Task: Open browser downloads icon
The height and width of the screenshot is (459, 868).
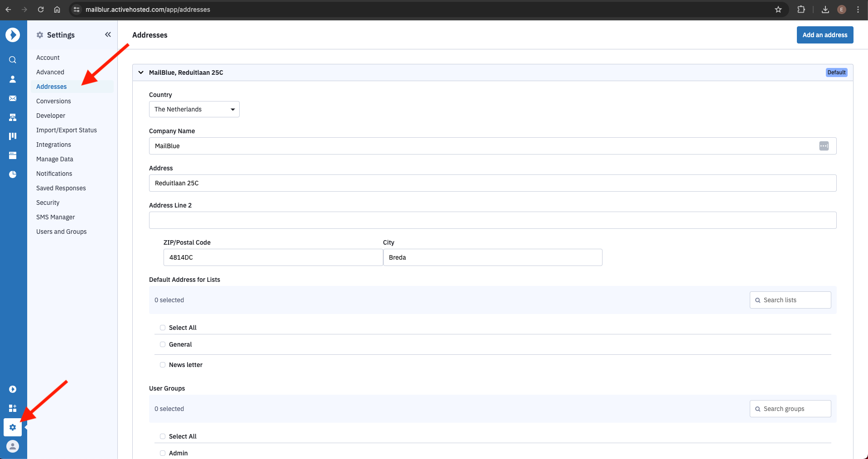Action: pos(825,10)
